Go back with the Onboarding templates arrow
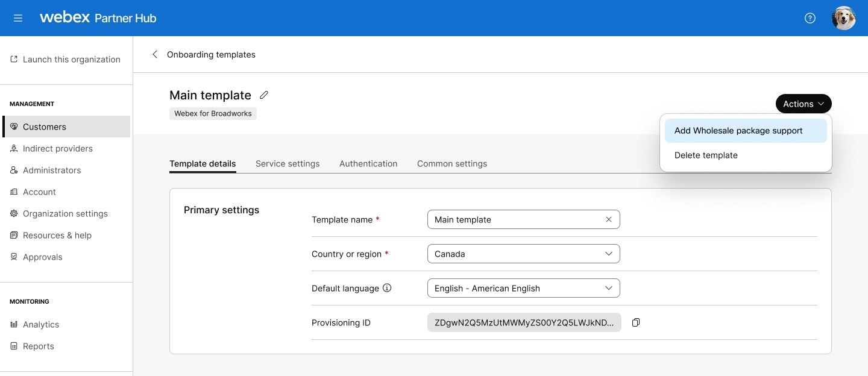Image resolution: width=868 pixels, height=376 pixels. (x=155, y=54)
